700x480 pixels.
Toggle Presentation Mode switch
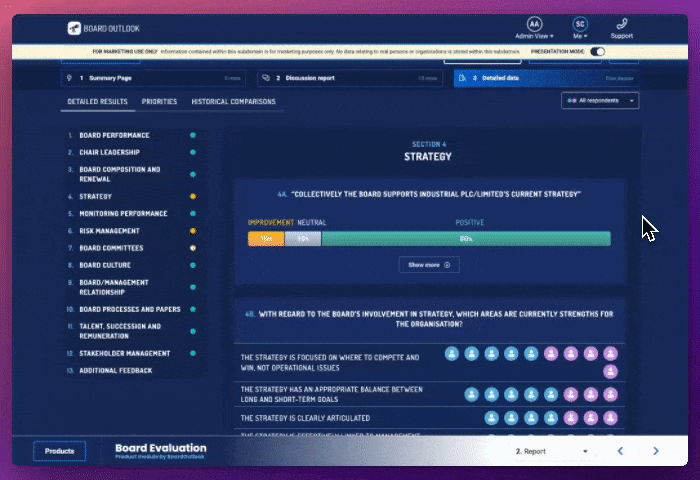[x=598, y=51]
